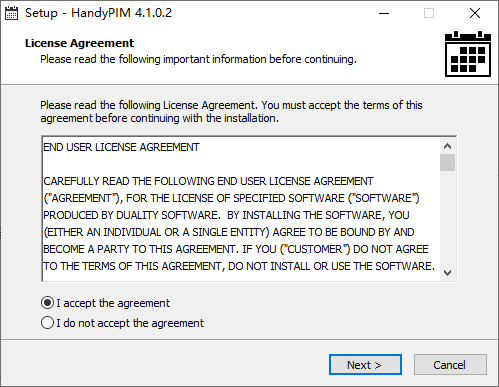Click inside the license agreement text box
Viewport: 499px width, 387px height.
[241, 209]
